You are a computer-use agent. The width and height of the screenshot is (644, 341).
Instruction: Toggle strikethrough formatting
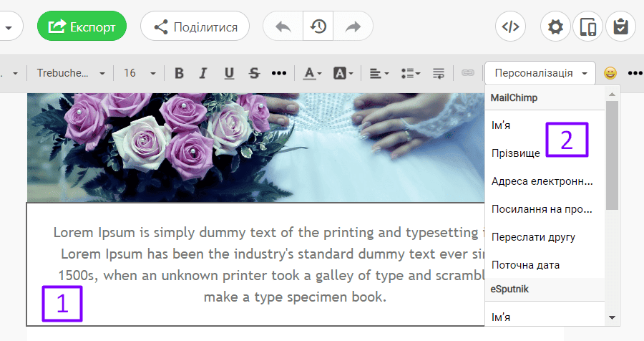[x=254, y=73]
